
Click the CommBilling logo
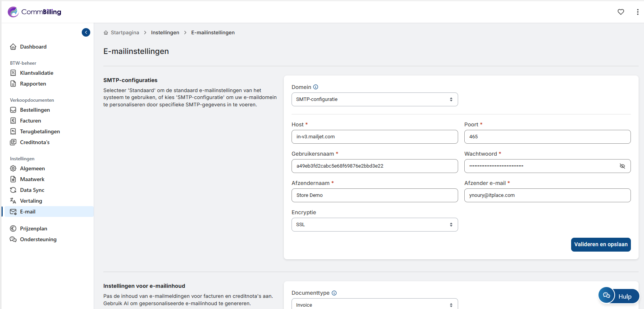pyautogui.click(x=35, y=12)
